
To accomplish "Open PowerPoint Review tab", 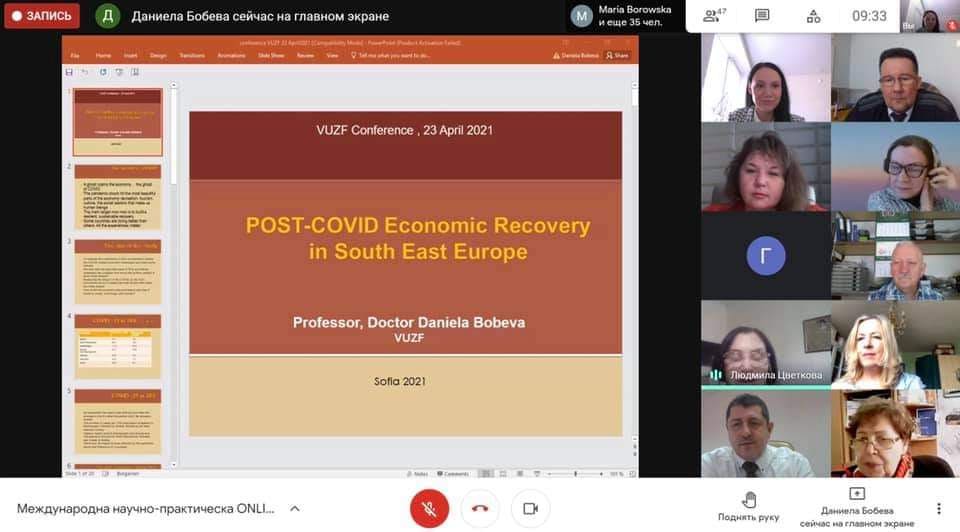I will coord(305,55).
